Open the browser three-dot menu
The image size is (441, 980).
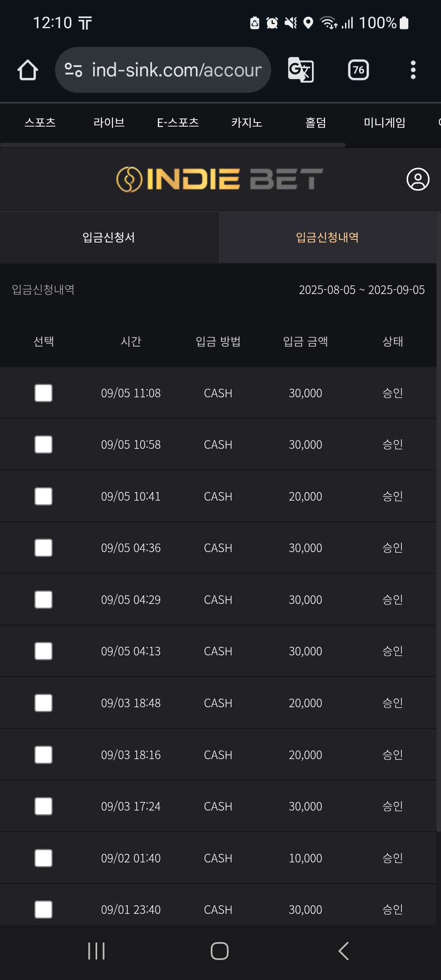pos(413,70)
